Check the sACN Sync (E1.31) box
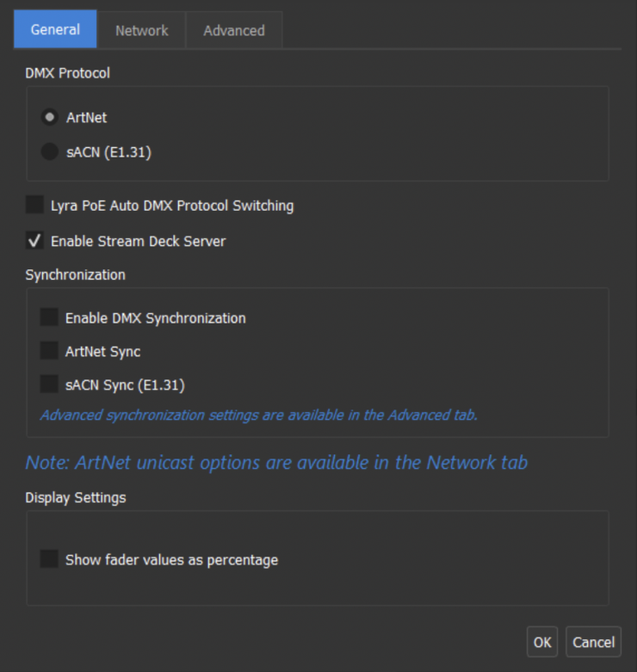Screen dimensions: 637x672 coord(49,385)
